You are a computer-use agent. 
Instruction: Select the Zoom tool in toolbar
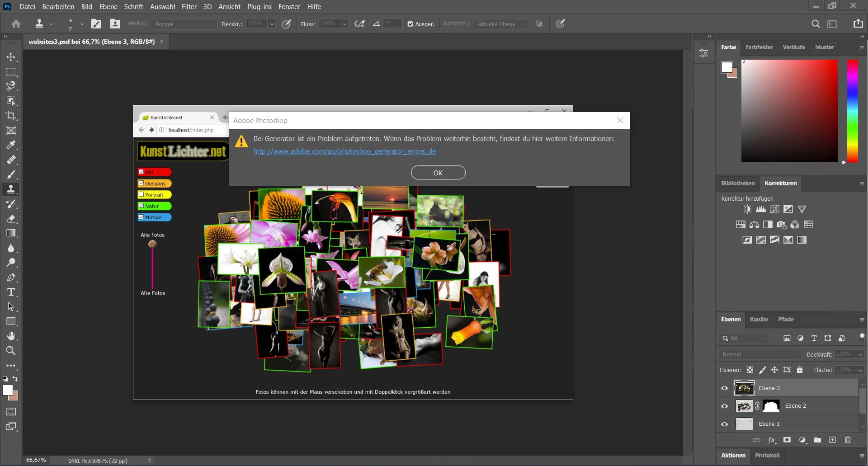tap(11, 351)
